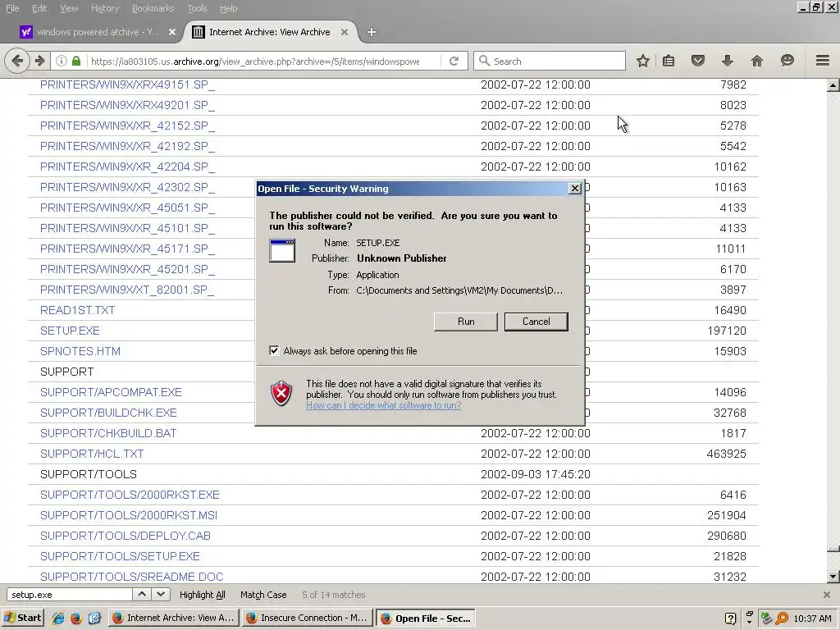Click the help question mark tray icon
This screenshot has height=630, width=840.
click(730, 619)
